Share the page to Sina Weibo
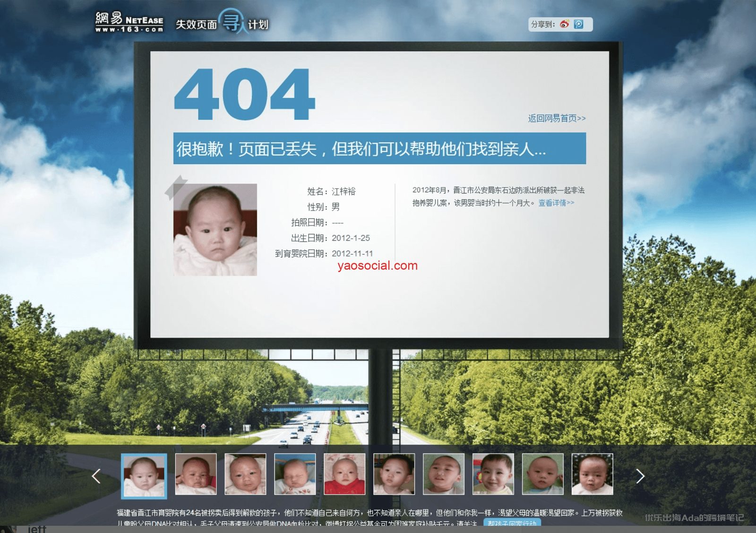This screenshot has height=533, width=756. pyautogui.click(x=564, y=24)
